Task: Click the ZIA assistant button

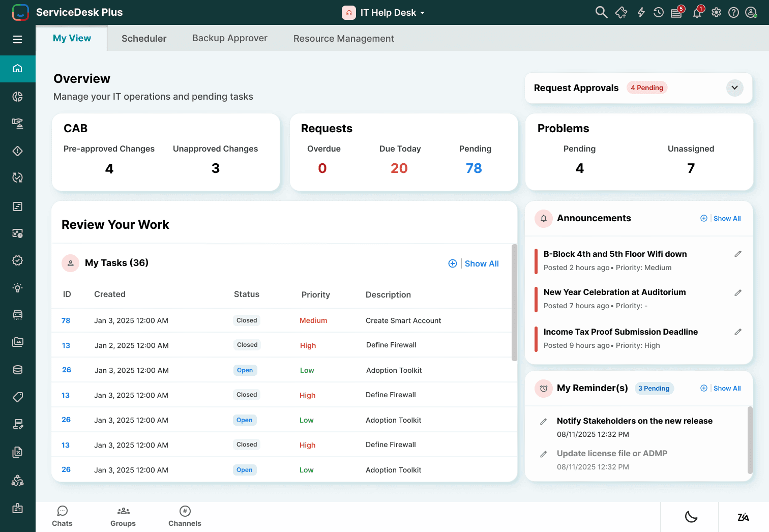Action: pos(743,517)
